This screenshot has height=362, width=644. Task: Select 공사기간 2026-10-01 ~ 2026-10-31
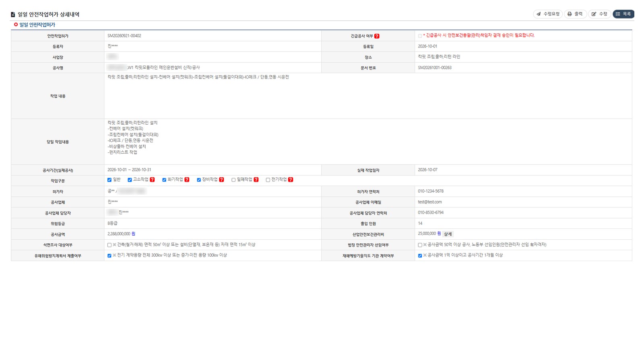click(x=129, y=170)
